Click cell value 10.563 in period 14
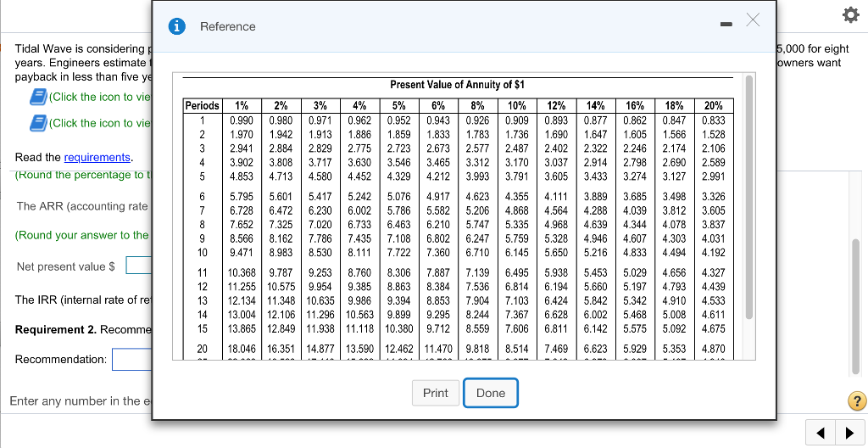The height and width of the screenshot is (448, 868). 359,315
